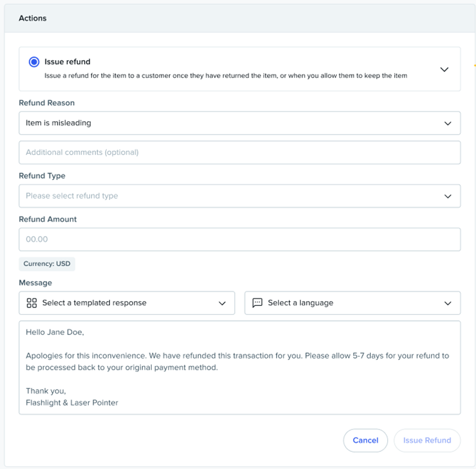Click inside the Hello Jane Doe message box

(x=239, y=367)
